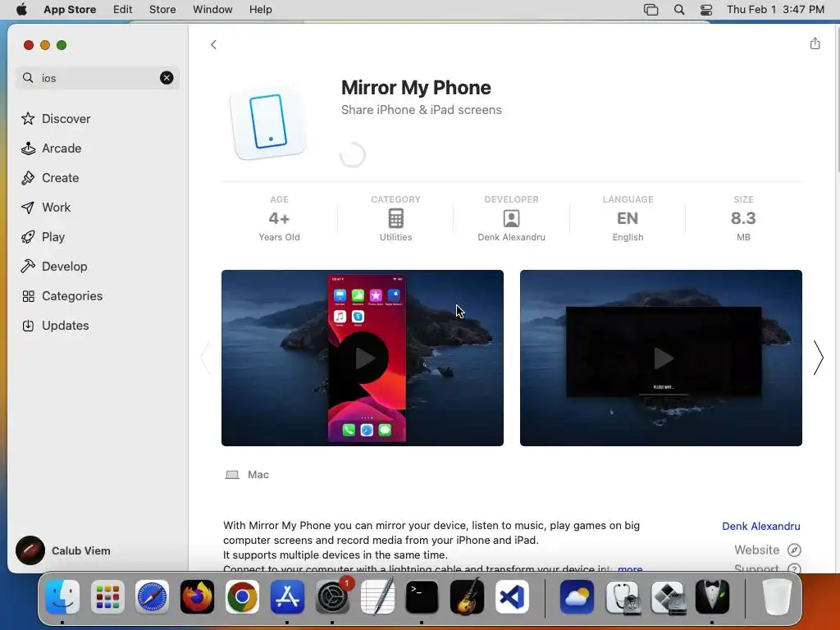This screenshot has height=630, width=840.
Task: Click the Mac platform laptop icon
Action: pos(232,475)
